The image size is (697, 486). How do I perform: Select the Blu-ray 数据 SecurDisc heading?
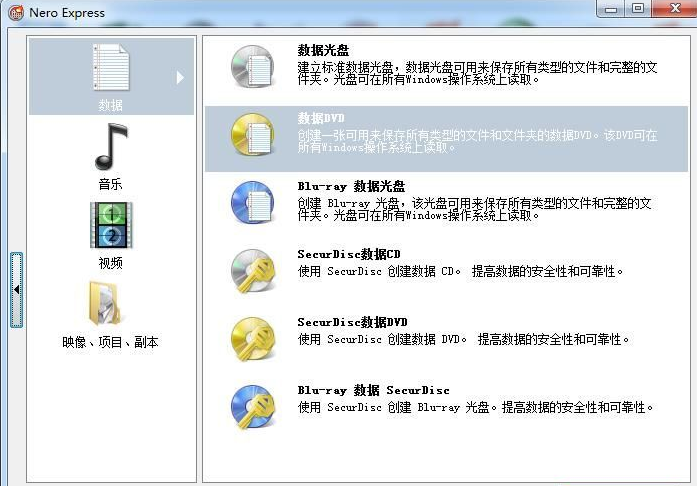tap(373, 390)
